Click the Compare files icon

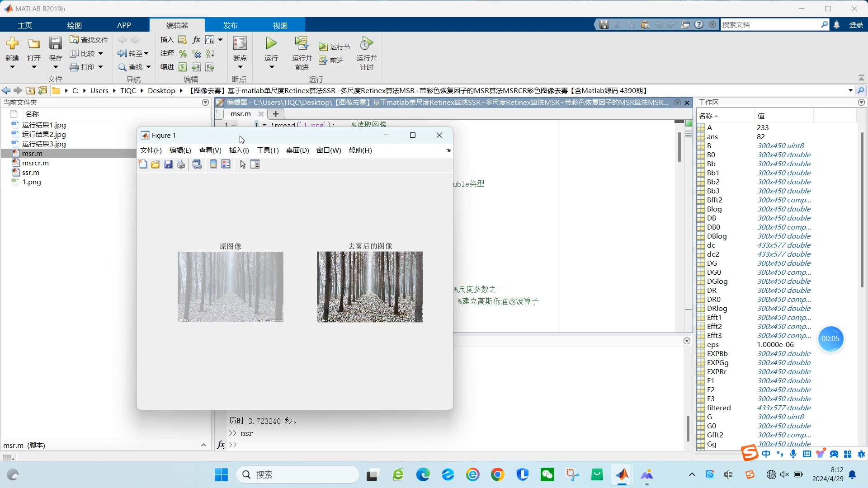click(75, 53)
